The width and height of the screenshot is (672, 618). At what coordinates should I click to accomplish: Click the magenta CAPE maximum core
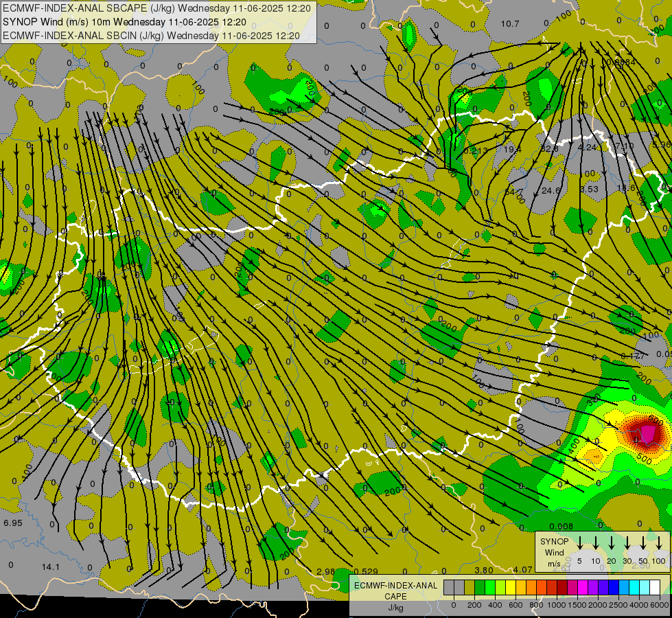[x=649, y=435]
